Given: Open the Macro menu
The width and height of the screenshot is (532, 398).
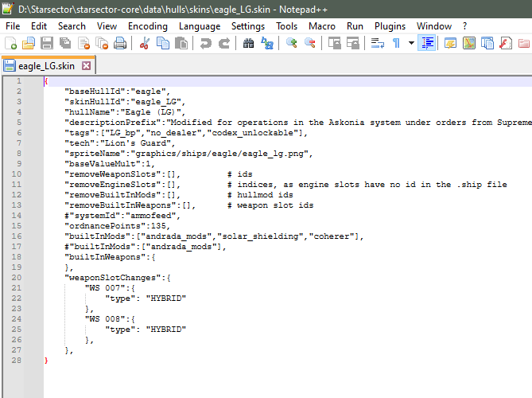Looking at the screenshot, I should 322,26.
